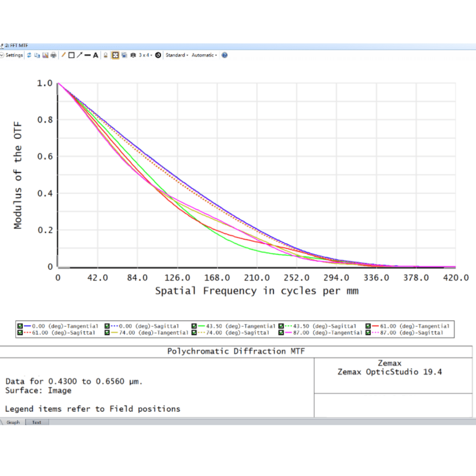Image resolution: width=476 pixels, height=476 pixels.
Task: Open the 3 x 4 grid layout dropdown
Action: [145, 55]
